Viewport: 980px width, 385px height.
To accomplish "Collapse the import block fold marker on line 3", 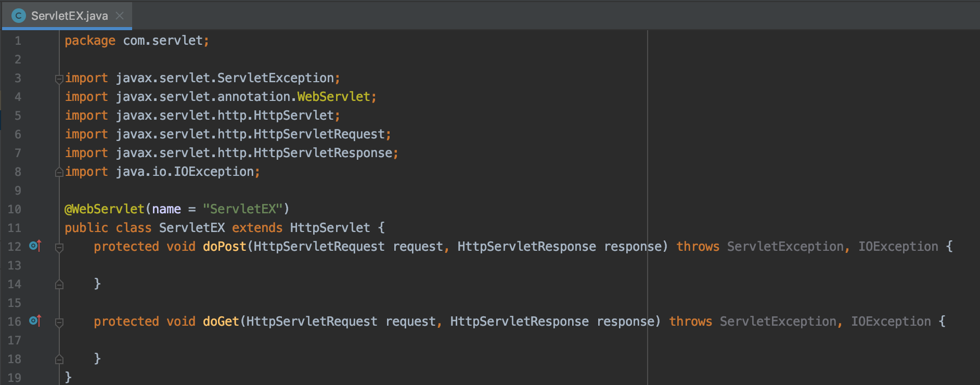I will pyautogui.click(x=59, y=79).
